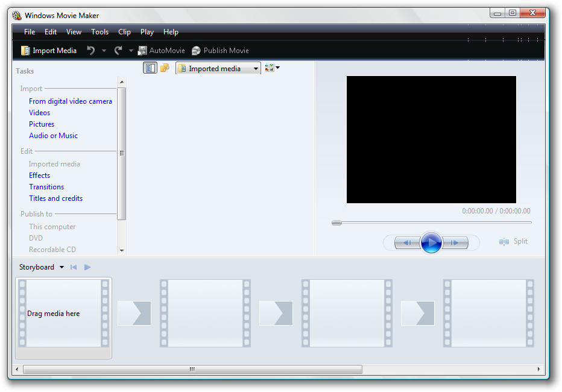Screen dimensions: 562x392
Task: Open the Imported media location dropdown
Action: click(x=218, y=68)
